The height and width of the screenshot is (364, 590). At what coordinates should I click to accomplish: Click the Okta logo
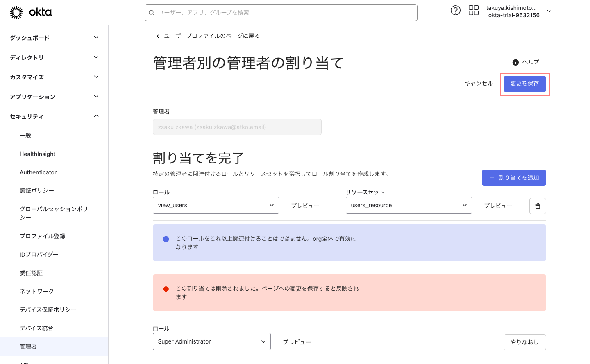click(31, 12)
